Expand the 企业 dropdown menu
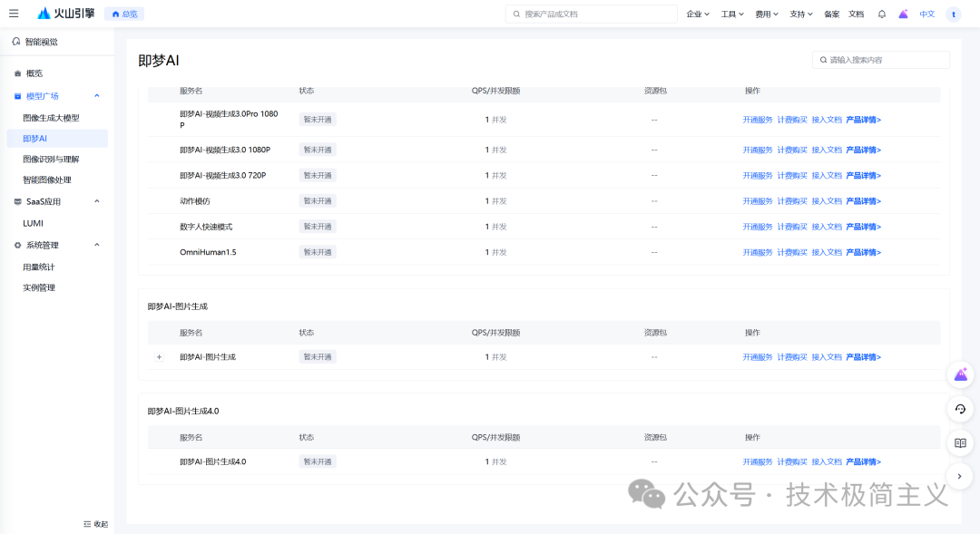Viewport: 980px width, 534px height. [698, 14]
